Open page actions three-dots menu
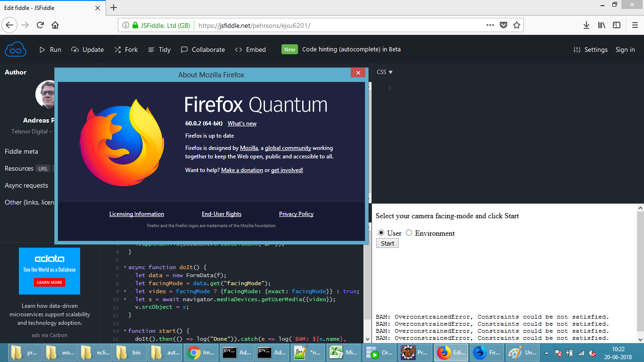The image size is (644, 362). click(x=490, y=25)
